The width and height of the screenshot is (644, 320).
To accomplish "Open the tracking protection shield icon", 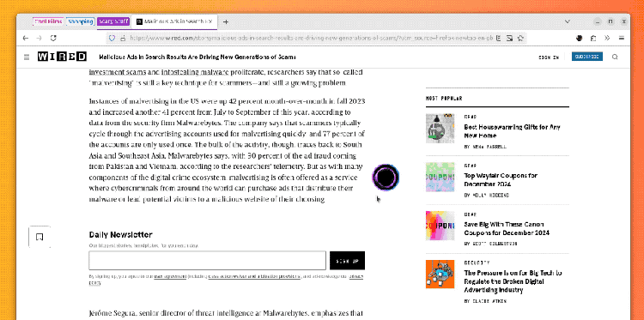I will click(112, 38).
